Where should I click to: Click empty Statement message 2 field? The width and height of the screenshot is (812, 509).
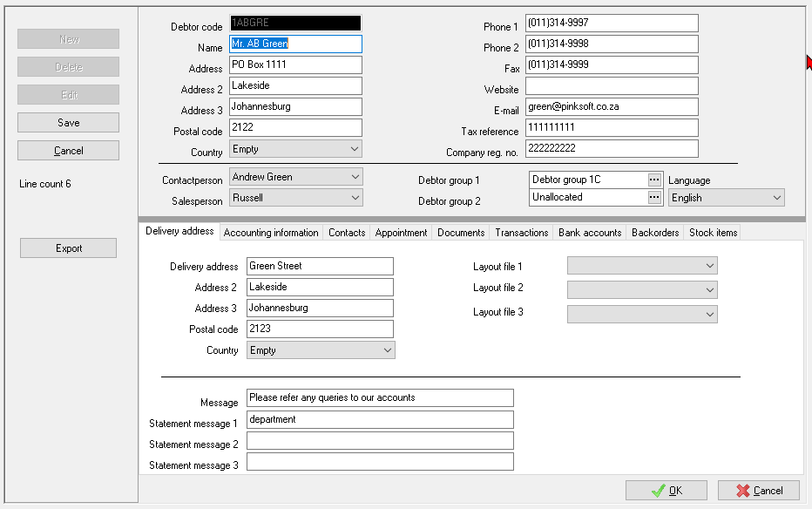click(380, 441)
